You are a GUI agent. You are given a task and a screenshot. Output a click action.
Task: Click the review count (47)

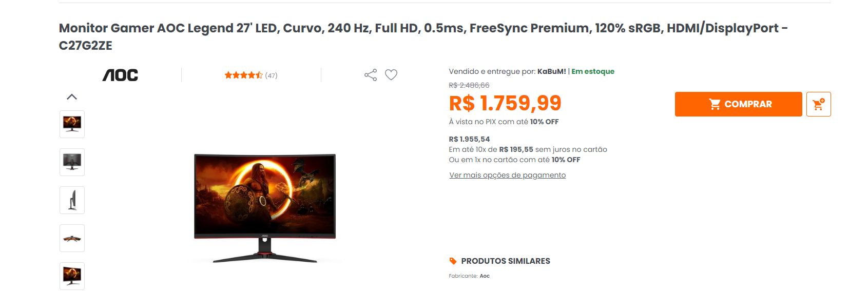coord(271,75)
